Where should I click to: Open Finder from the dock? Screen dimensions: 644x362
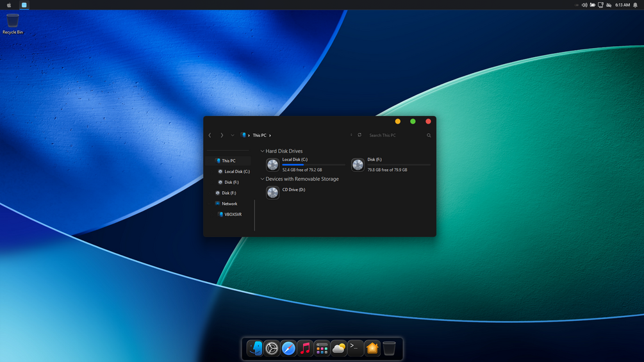coord(254,349)
